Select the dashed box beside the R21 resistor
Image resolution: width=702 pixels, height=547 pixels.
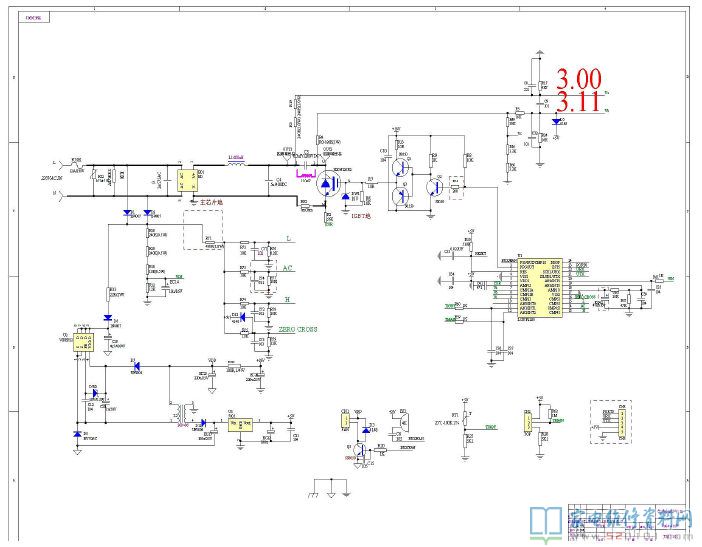[x=203, y=230]
